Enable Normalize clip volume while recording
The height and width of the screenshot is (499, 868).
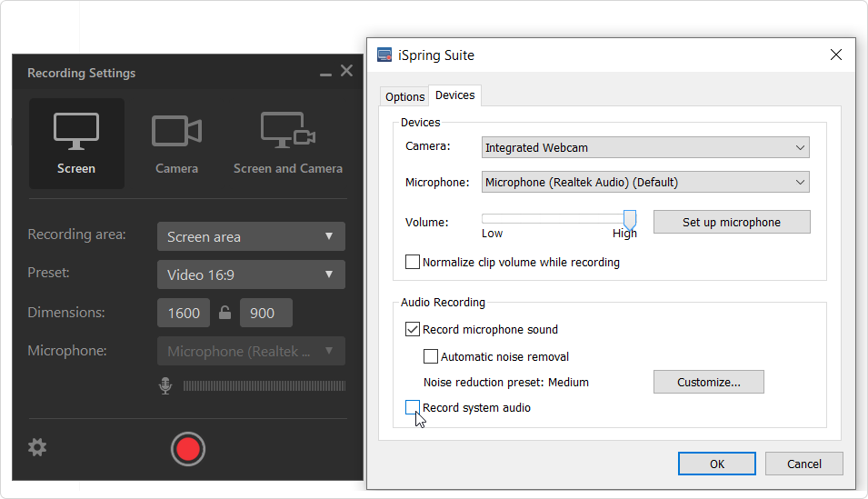pyautogui.click(x=413, y=262)
